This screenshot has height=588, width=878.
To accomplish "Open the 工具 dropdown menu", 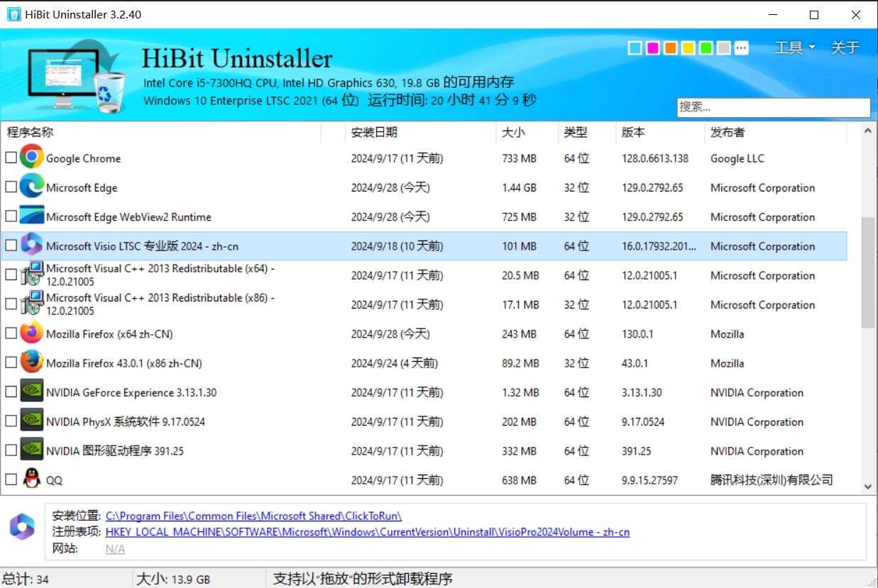I will 794,48.
